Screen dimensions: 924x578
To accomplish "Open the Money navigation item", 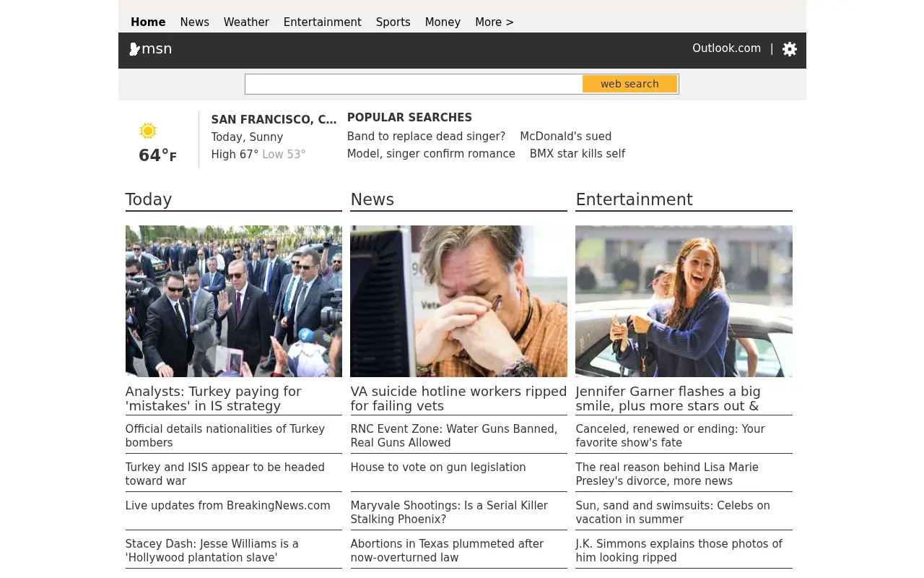I will click(443, 22).
